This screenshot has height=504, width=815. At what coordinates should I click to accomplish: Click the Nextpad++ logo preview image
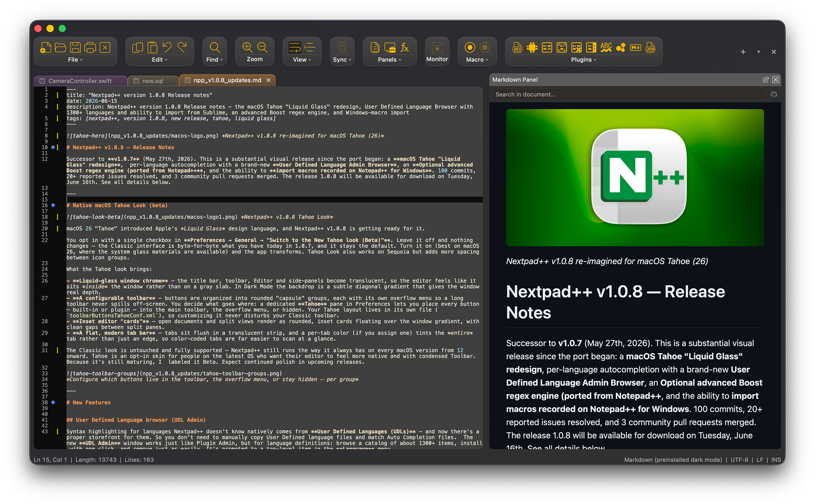635,177
